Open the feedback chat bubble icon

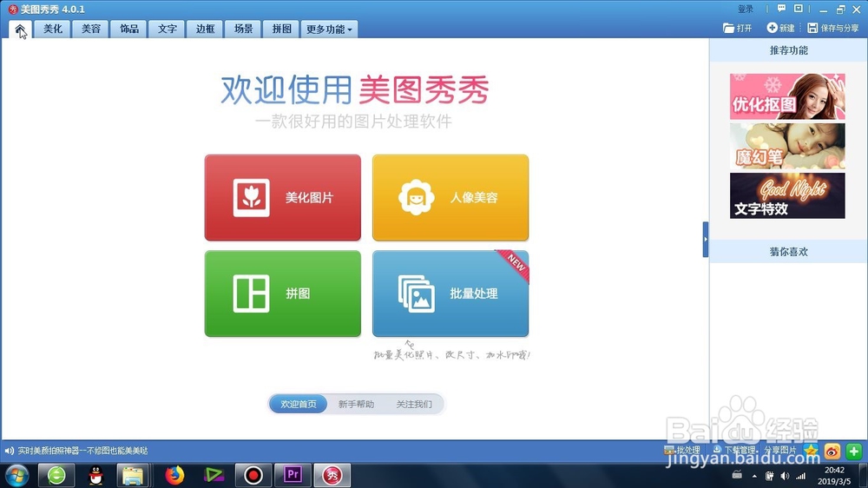pyautogui.click(x=782, y=9)
